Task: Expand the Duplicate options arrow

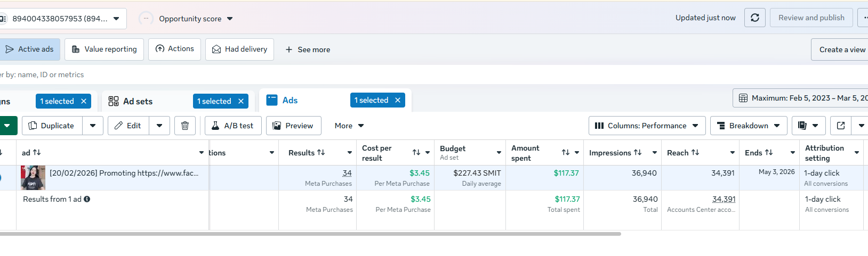Action: tap(93, 126)
